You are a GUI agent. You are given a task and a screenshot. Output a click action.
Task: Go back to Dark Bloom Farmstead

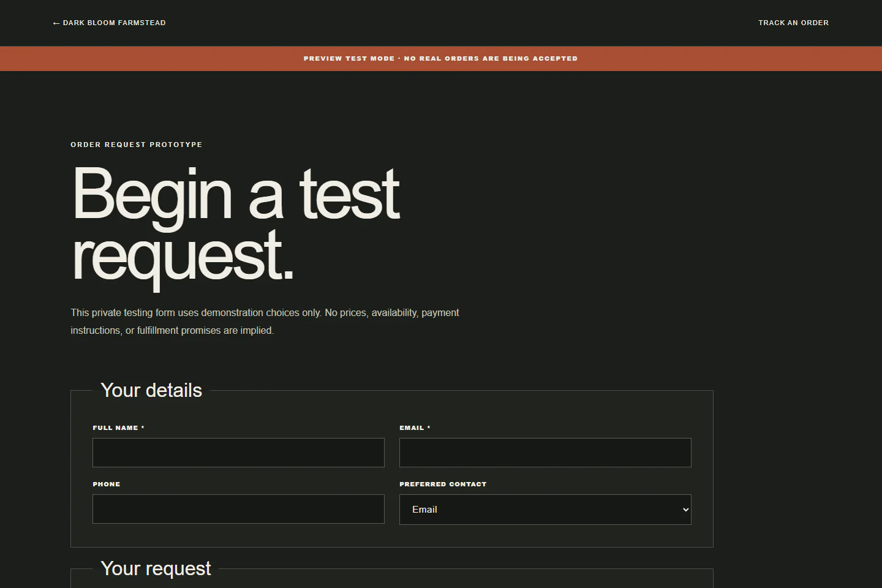[110, 23]
